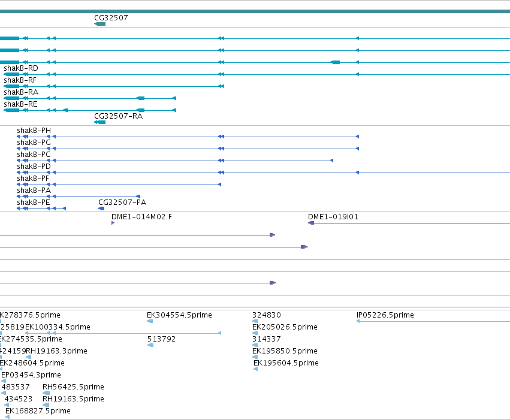This screenshot has height=420, width=510.
Task: Select the DME1-019I01 label
Action: 333,217
